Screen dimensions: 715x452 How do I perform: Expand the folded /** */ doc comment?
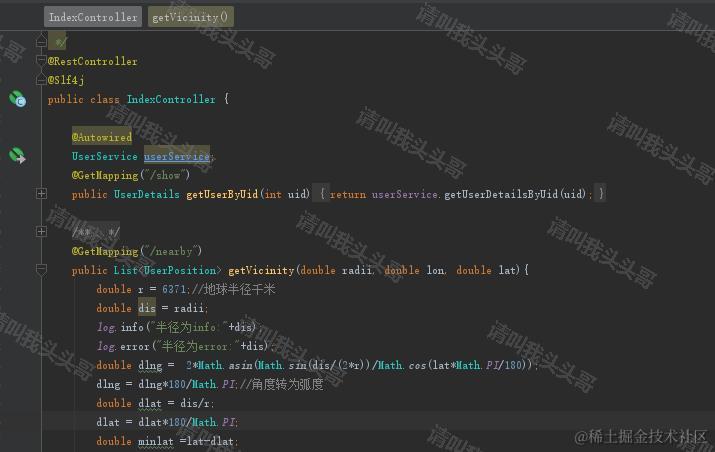coord(41,232)
